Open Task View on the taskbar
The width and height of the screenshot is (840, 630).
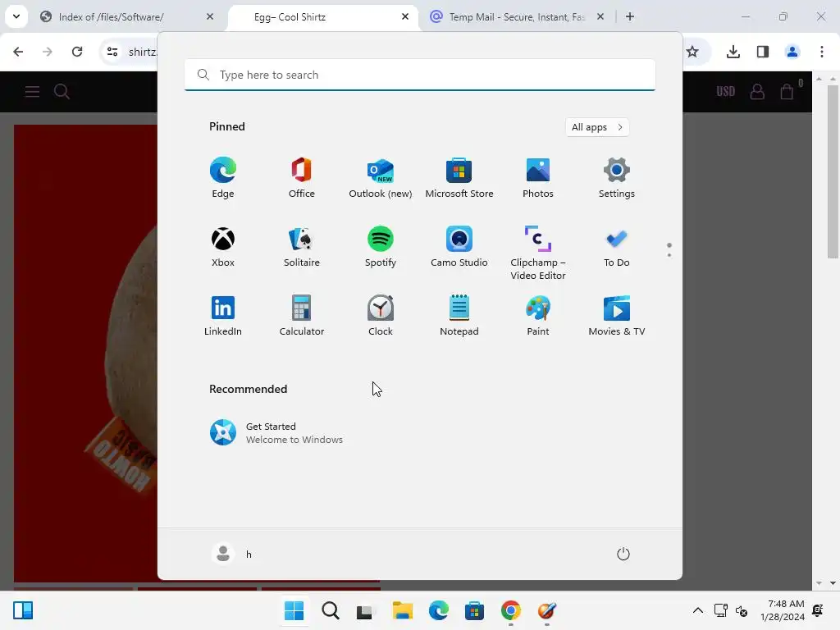366,610
